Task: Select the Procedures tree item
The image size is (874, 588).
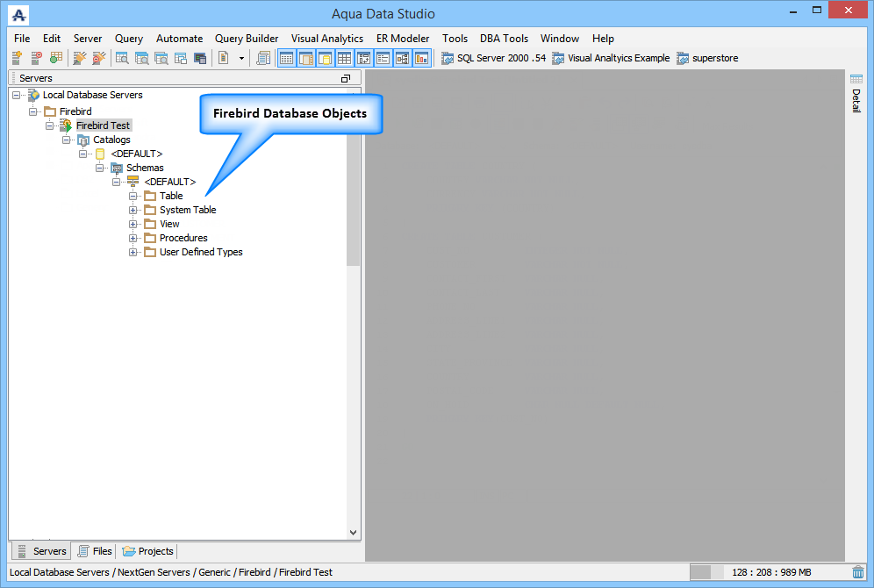Action: pos(183,238)
